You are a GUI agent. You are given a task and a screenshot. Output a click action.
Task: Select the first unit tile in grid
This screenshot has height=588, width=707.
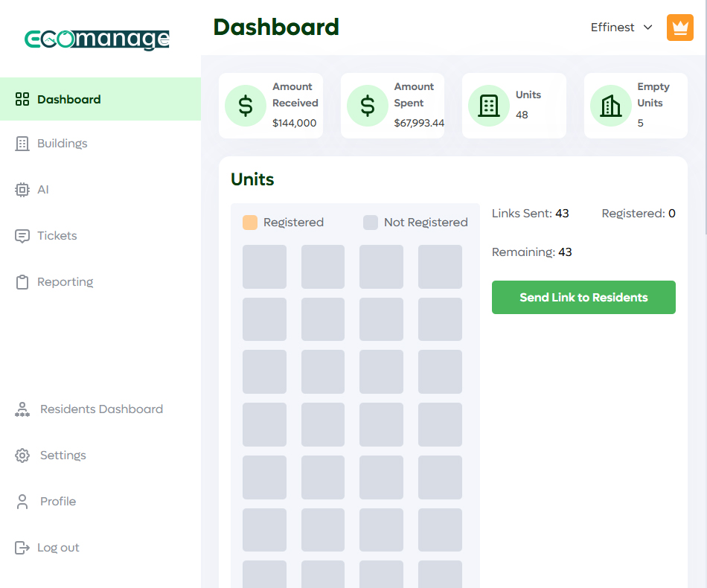point(264,266)
